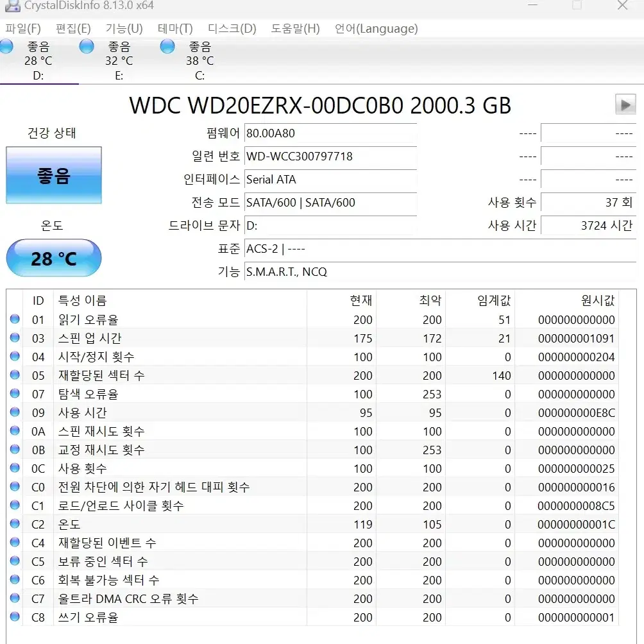Click the 원시값 column header
This screenshot has width=644, height=644.
(567, 301)
